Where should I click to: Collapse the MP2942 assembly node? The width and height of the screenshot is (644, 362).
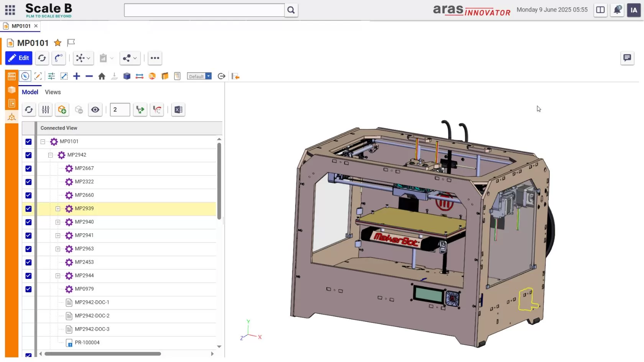[x=50, y=155]
